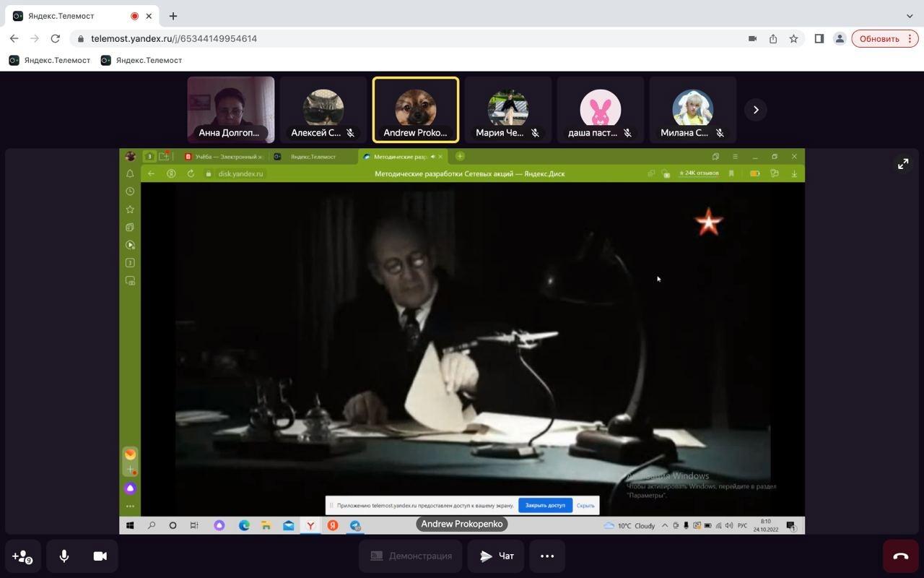Open the Чат panel
Viewport: 924px width, 578px height.
click(497, 556)
